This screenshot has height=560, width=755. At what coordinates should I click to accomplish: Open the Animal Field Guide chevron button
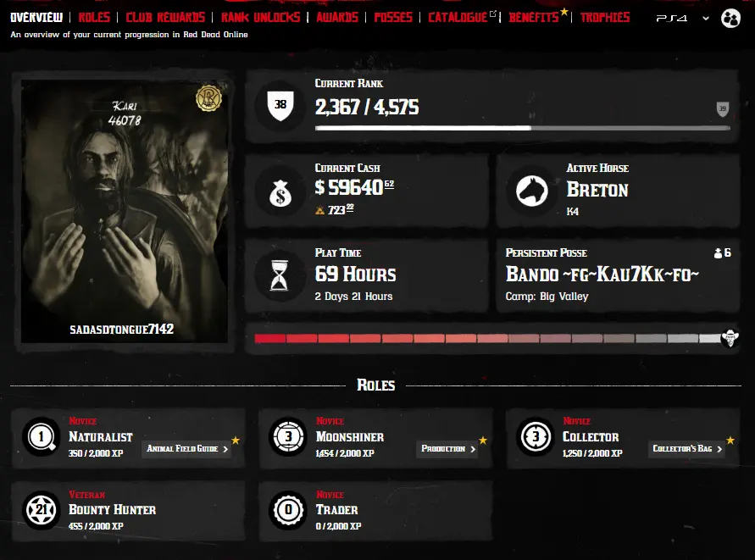tap(186, 449)
